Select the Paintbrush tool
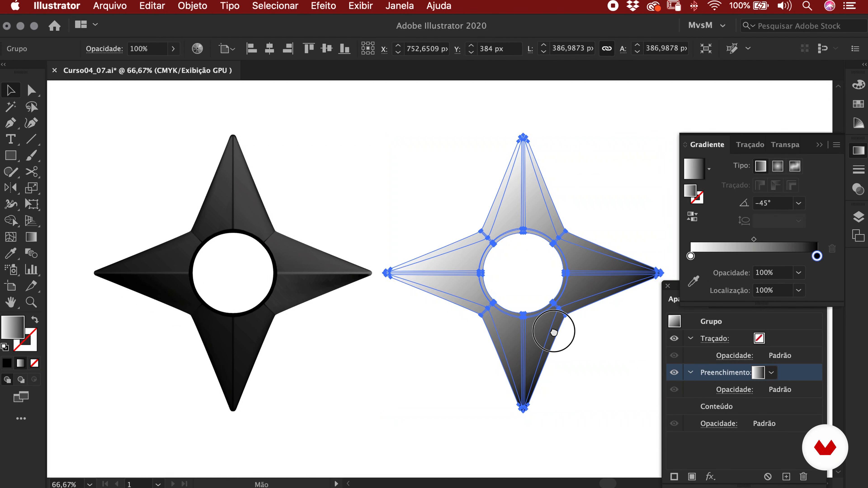The image size is (868, 488). coord(31,155)
